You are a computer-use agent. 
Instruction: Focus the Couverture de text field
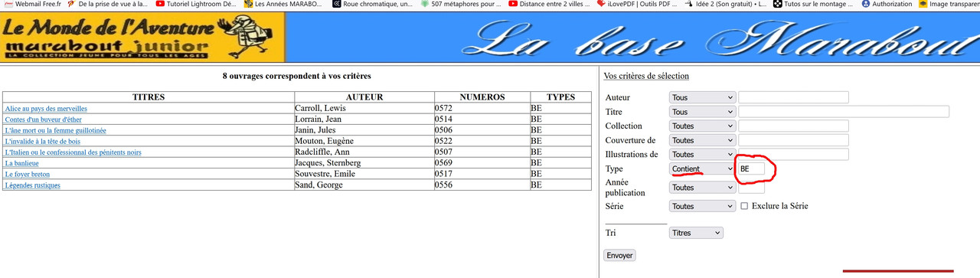(x=793, y=140)
